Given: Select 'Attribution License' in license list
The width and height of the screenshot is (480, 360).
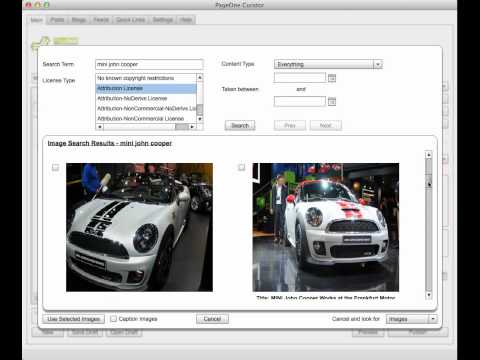Looking at the screenshot, I should [146, 88].
